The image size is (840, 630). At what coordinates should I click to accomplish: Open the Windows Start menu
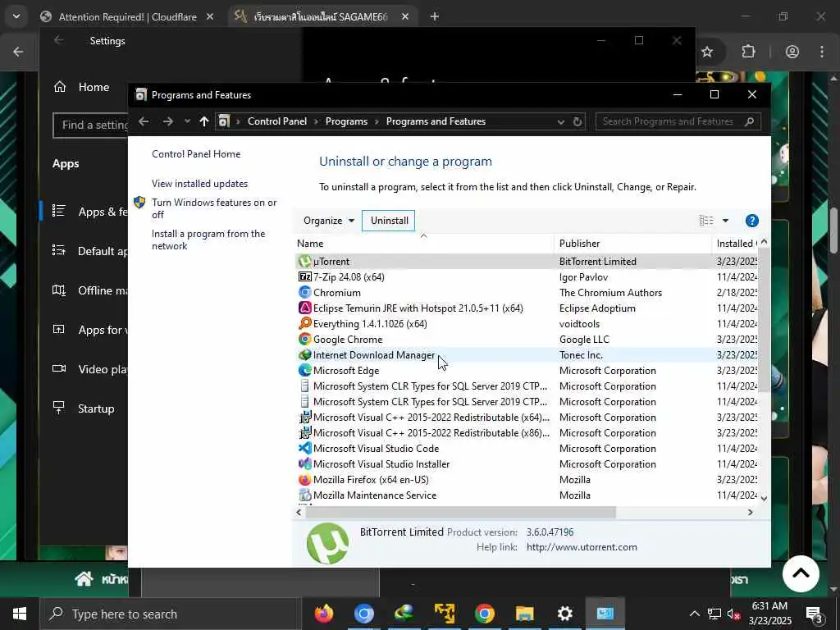pyautogui.click(x=20, y=614)
